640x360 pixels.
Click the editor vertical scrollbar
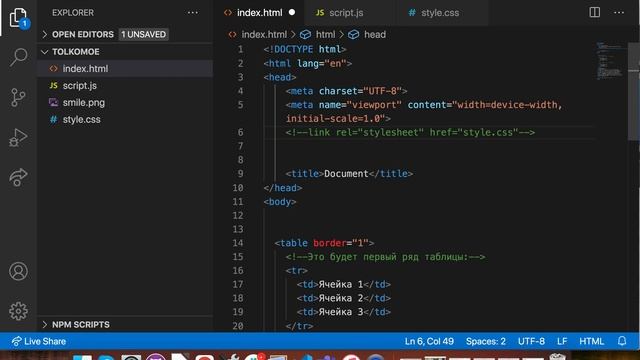coord(633,90)
